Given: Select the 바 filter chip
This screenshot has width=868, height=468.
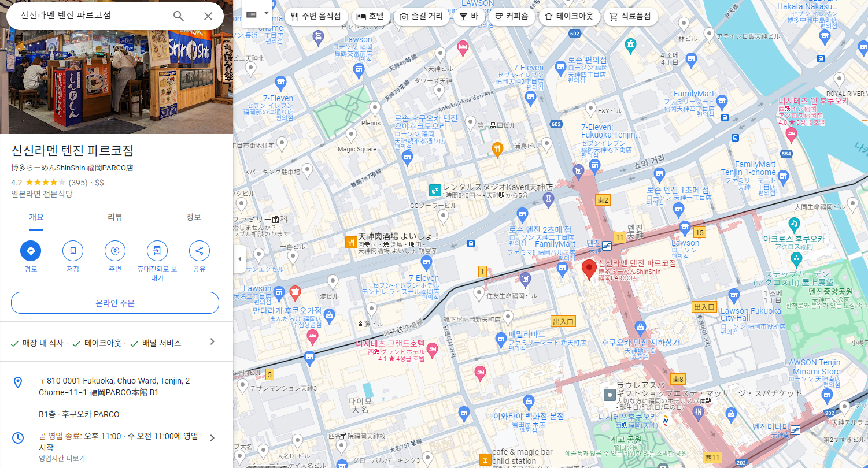Looking at the screenshot, I should [x=468, y=16].
